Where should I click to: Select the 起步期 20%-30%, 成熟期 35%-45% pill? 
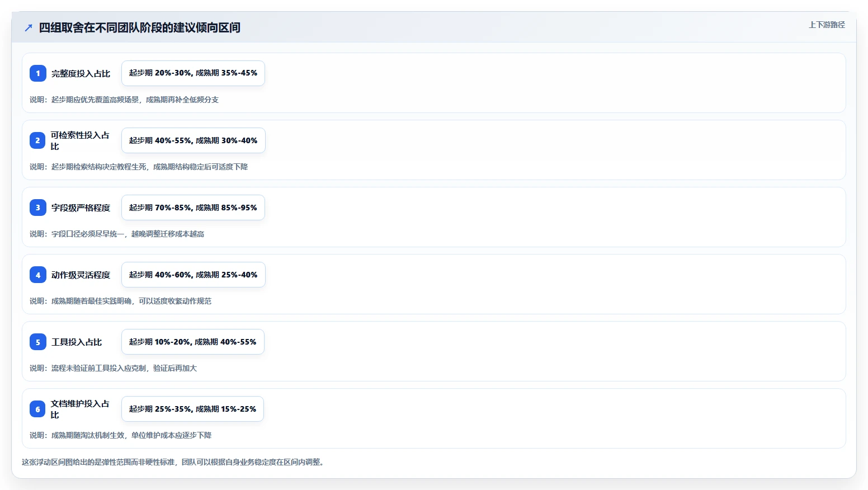pos(193,73)
